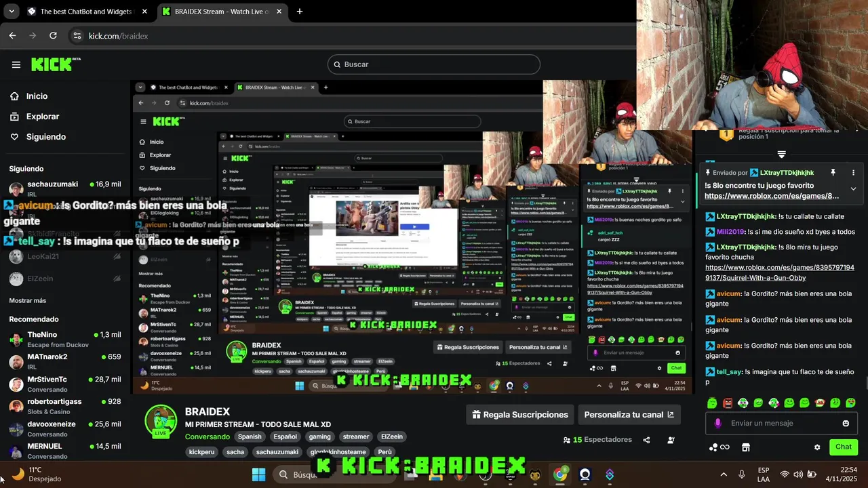
Task: Unpin the pinned chat message
Action: pos(833,173)
